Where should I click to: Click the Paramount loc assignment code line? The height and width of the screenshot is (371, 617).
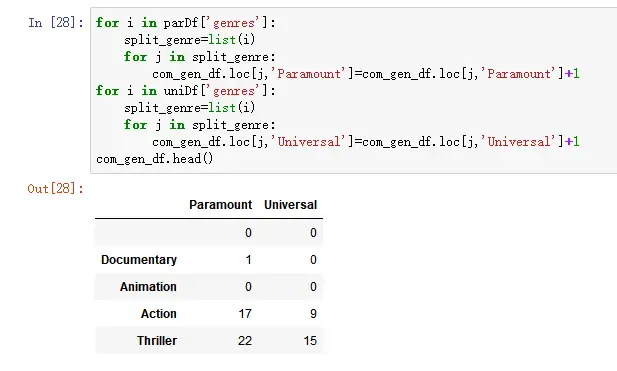click(366, 74)
